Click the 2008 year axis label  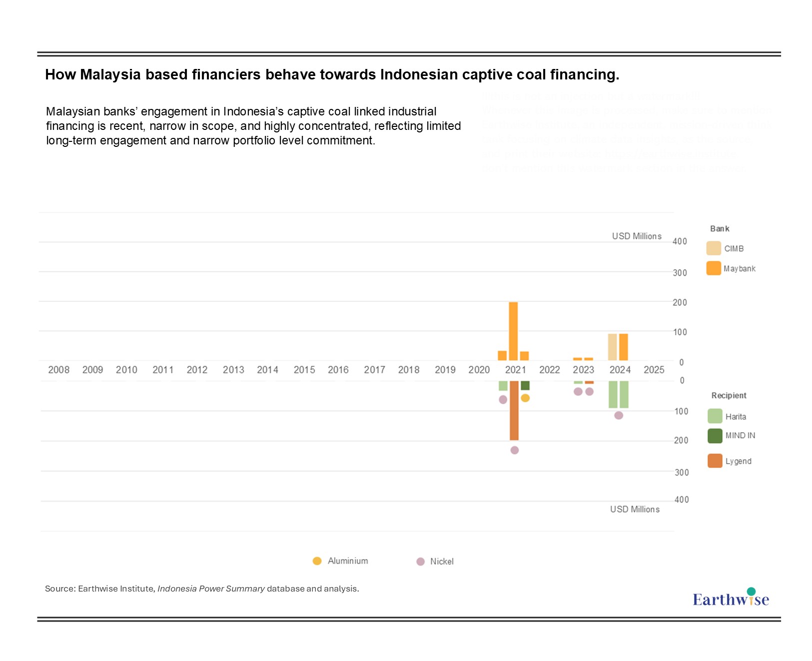pos(58,370)
